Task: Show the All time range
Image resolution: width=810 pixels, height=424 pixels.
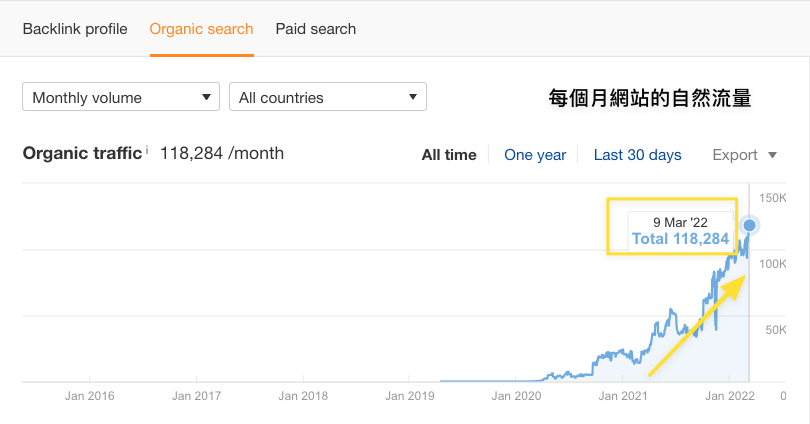Action: [x=449, y=155]
